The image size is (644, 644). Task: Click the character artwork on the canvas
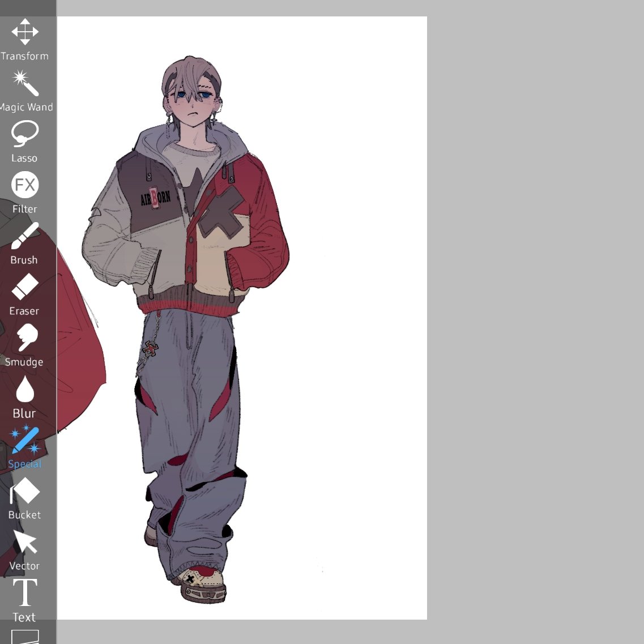pyautogui.click(x=186, y=329)
